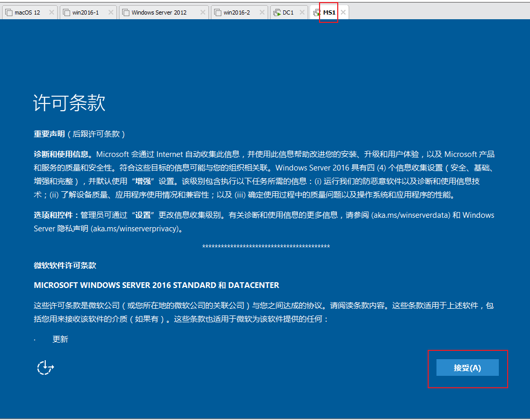
Task: Click the aka.ms/winserverdata reference
Action: [x=411, y=215]
